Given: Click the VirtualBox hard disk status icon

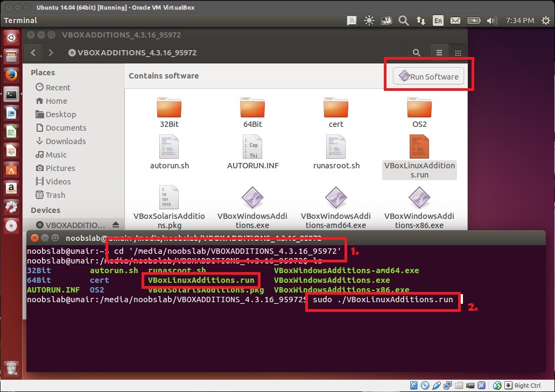Looking at the screenshot, I should (x=413, y=386).
